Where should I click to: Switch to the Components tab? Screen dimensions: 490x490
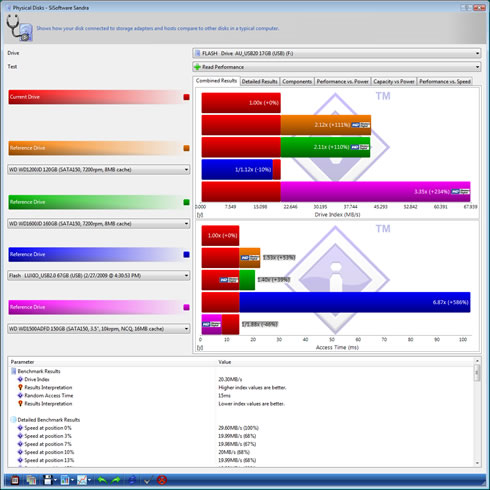[297, 81]
